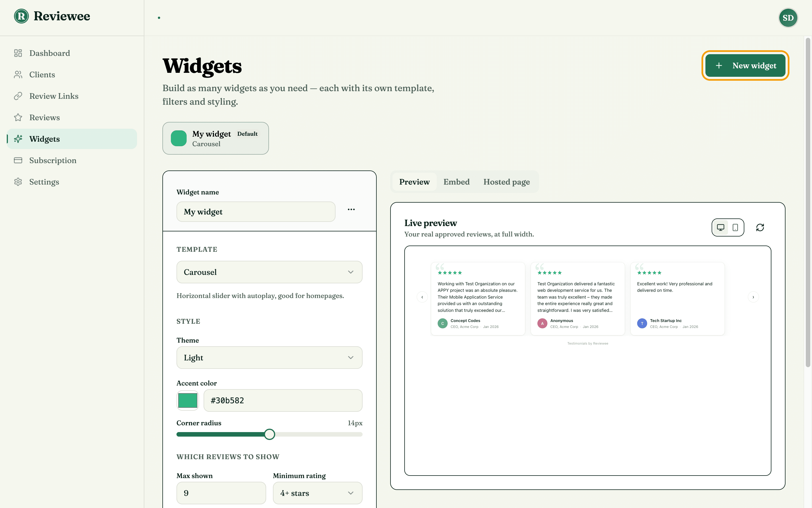Click the Dashboard grid icon
Screen dimensions: 812x508
tap(18, 53)
